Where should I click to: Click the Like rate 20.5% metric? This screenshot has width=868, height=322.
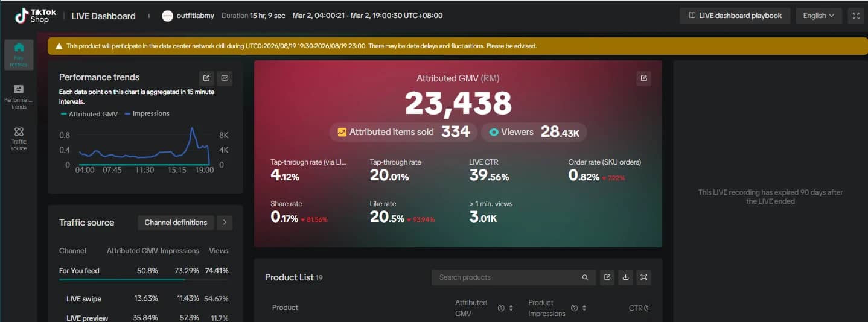[x=402, y=212]
